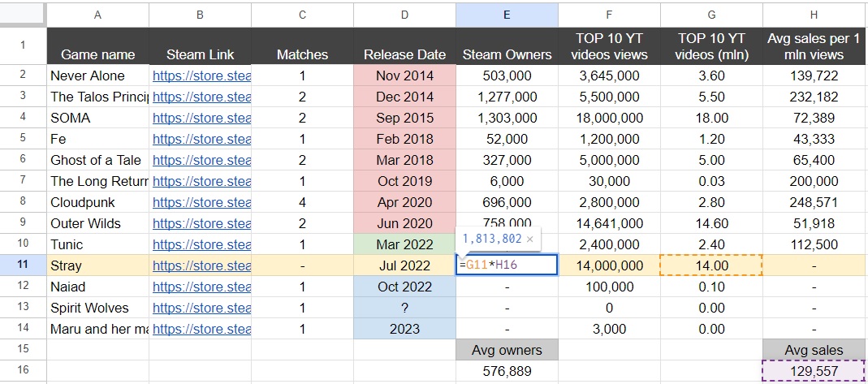Select column D header
868x384 pixels.
pyautogui.click(x=404, y=15)
